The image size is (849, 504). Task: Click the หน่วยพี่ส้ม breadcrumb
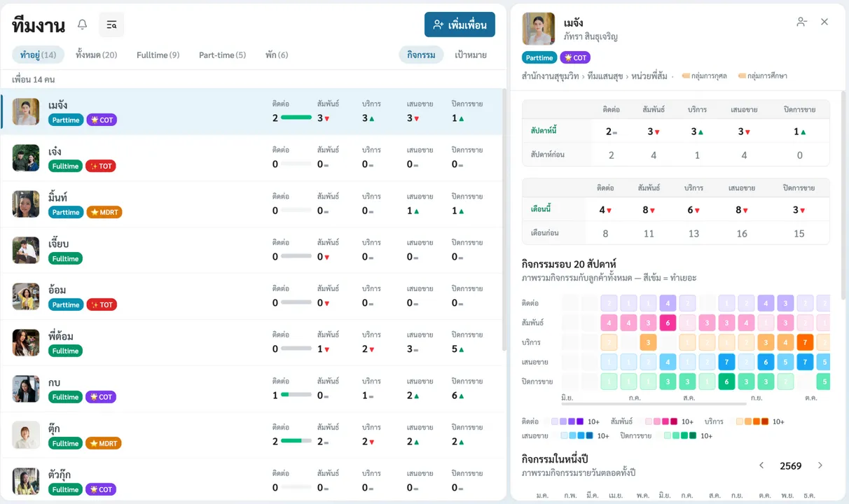click(649, 76)
